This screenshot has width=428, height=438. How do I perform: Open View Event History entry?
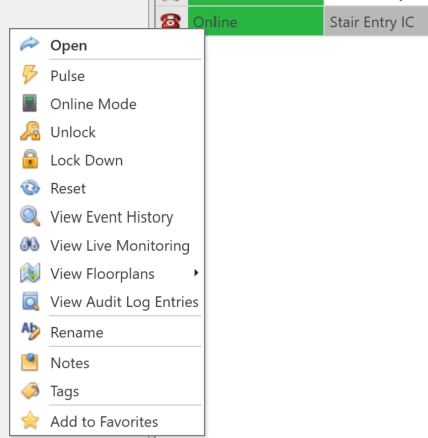point(107,217)
